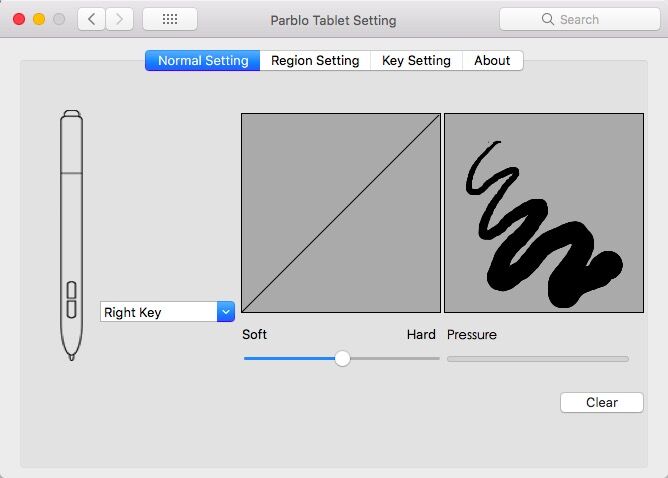The height and width of the screenshot is (478, 668).
Task: Click the Soft-Hard slider knob
Action: pyautogui.click(x=342, y=359)
